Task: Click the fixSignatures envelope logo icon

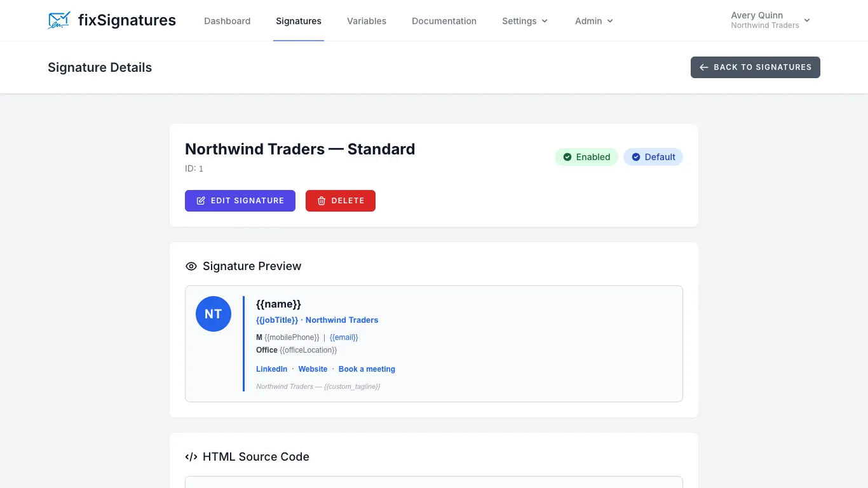Action: pos(59,20)
